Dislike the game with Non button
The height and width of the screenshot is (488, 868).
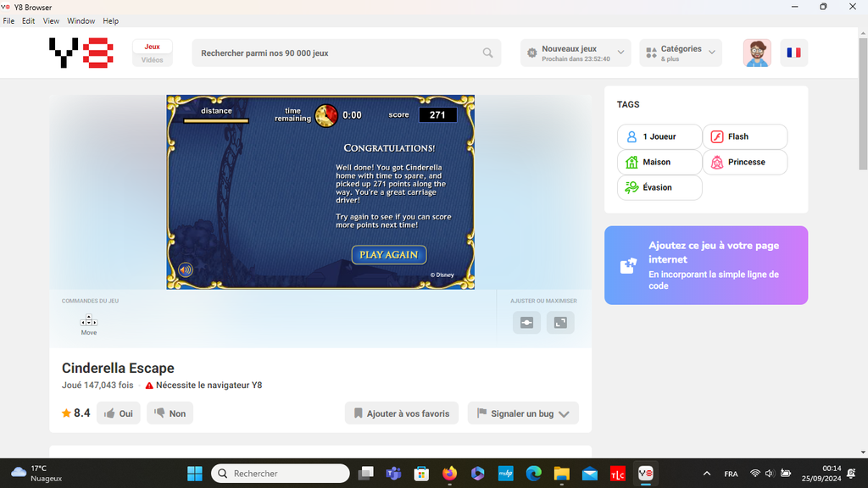click(x=170, y=413)
